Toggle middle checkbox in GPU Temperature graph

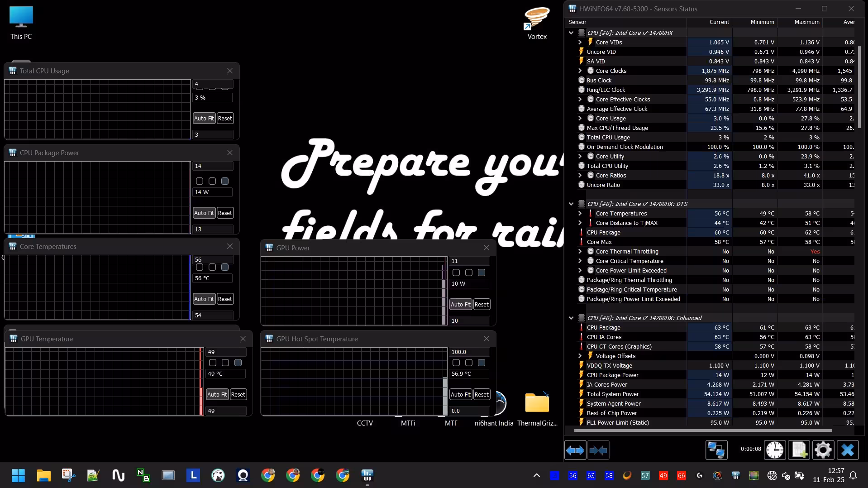225,363
